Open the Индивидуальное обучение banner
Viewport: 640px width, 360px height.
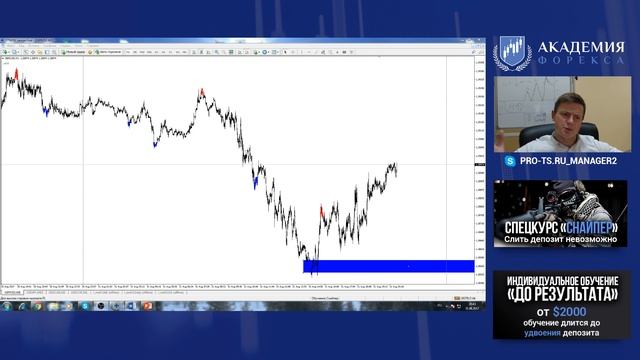562,305
